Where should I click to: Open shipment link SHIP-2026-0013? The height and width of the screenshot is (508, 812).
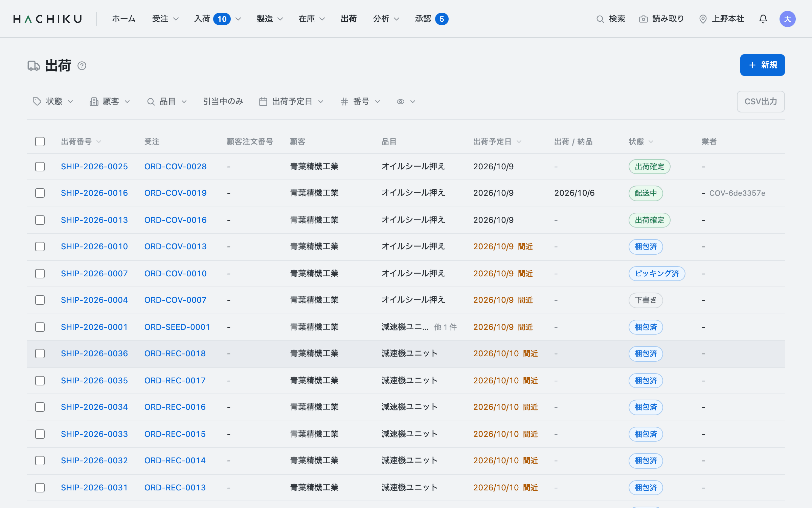click(94, 220)
